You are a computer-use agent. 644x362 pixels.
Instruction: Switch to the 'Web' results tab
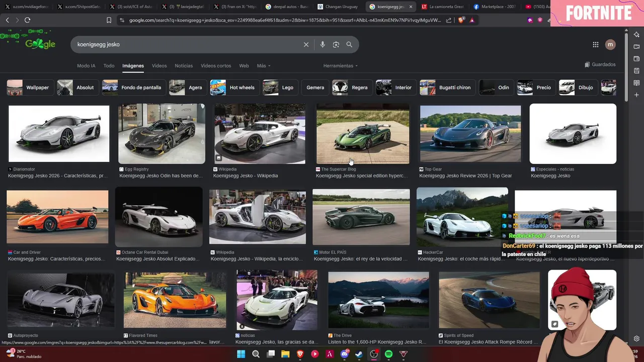tap(244, 66)
